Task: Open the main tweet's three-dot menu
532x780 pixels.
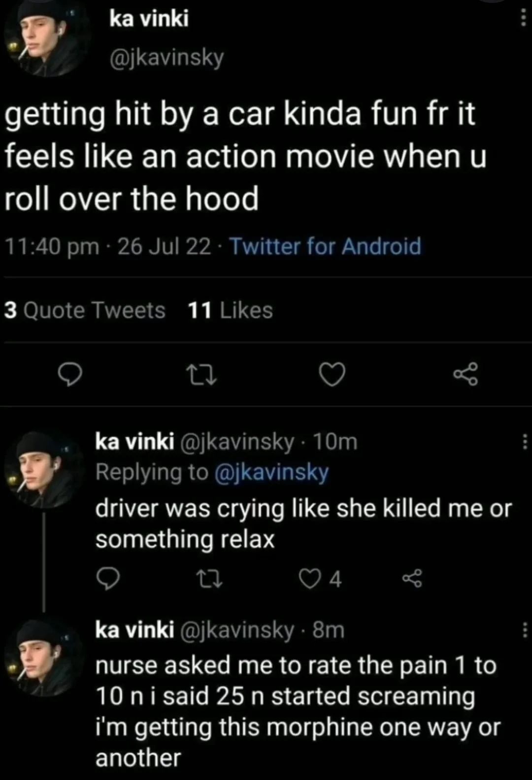Action: tap(523, 19)
